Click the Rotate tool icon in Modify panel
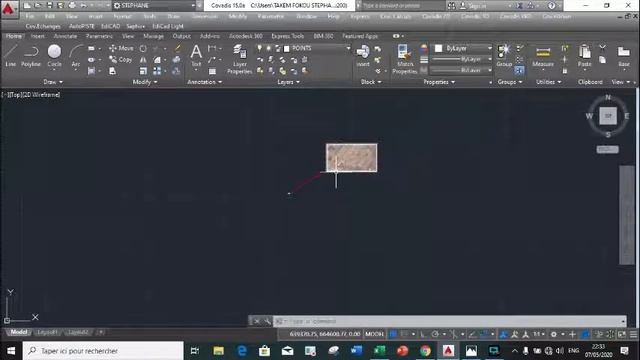This screenshot has height=360, width=640. click(143, 48)
